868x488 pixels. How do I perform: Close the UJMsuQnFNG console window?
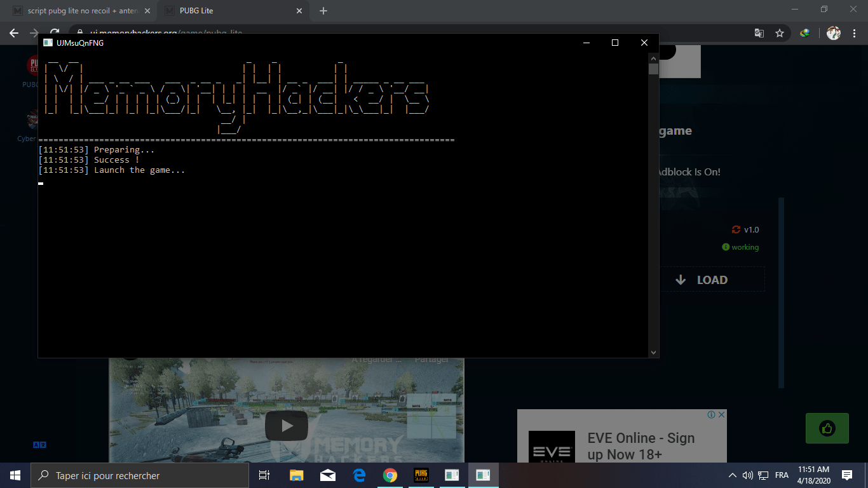(644, 43)
